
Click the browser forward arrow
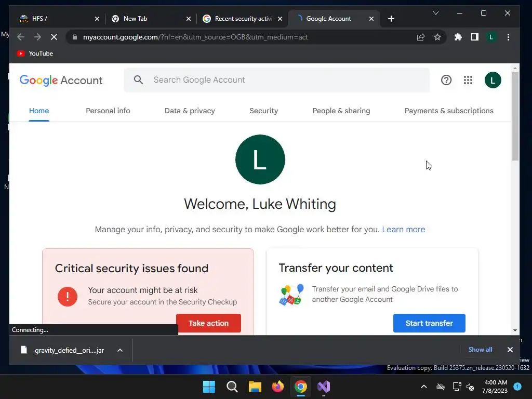pyautogui.click(x=37, y=37)
